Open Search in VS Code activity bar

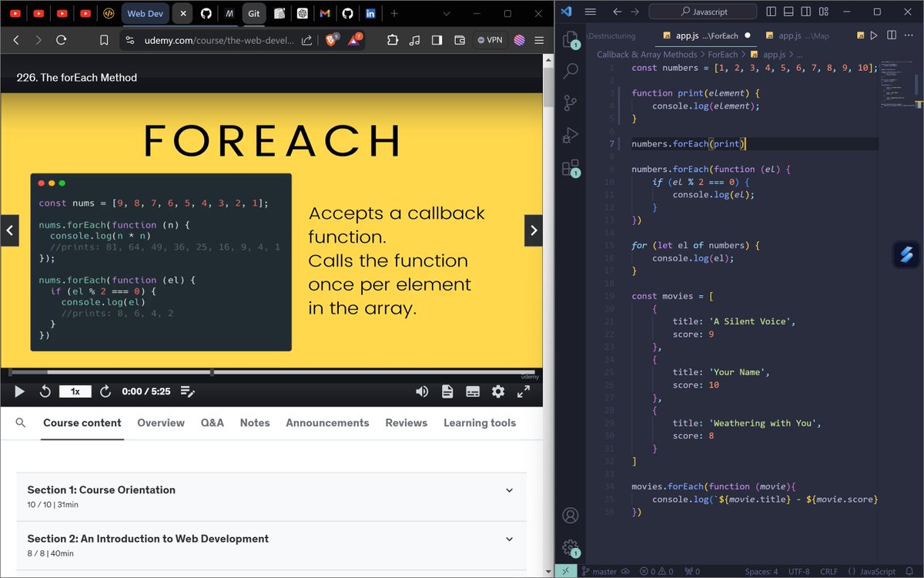tap(571, 71)
